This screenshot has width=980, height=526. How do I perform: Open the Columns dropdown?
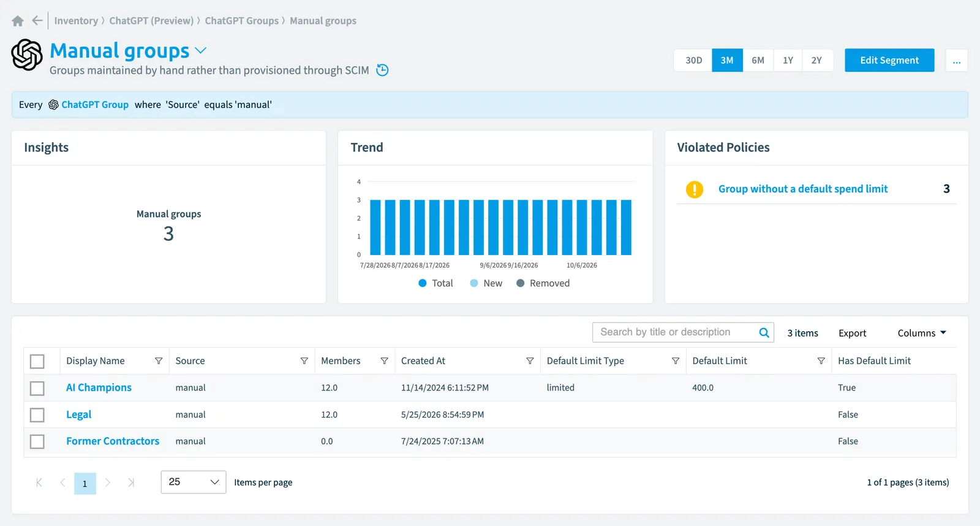[x=922, y=333]
